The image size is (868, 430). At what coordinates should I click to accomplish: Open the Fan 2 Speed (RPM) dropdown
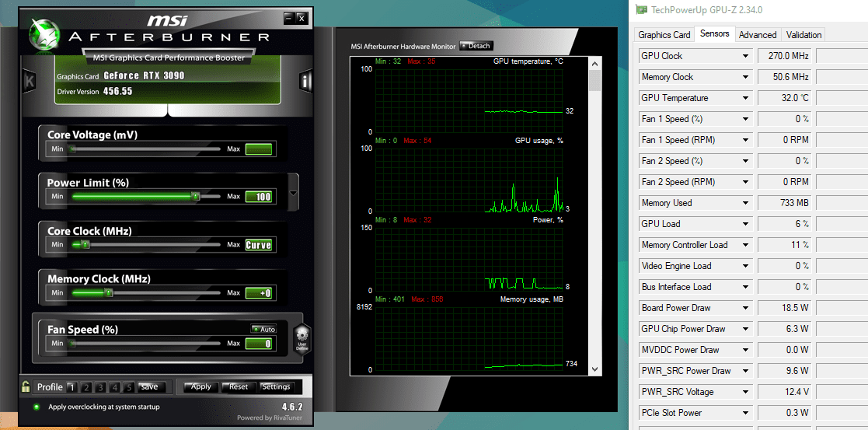click(x=746, y=182)
